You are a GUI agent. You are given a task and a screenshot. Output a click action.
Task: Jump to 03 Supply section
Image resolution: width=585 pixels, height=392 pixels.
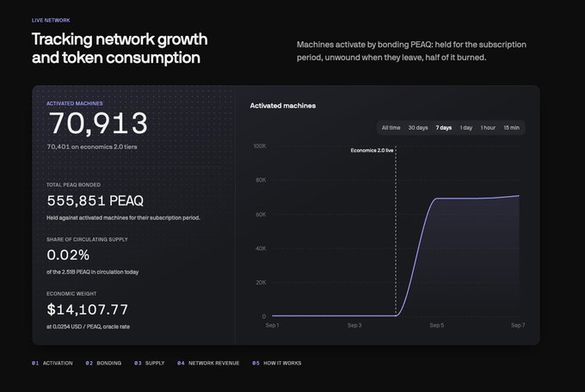point(149,363)
